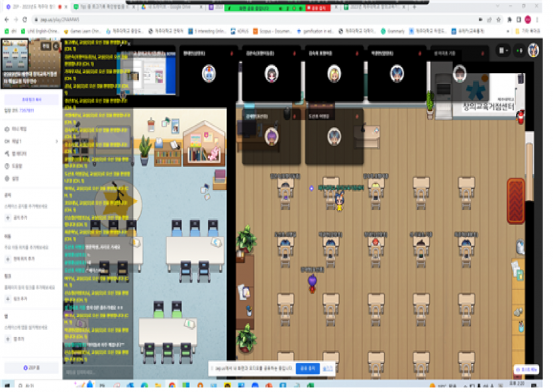Open the other bookmarks folder

[527, 31]
